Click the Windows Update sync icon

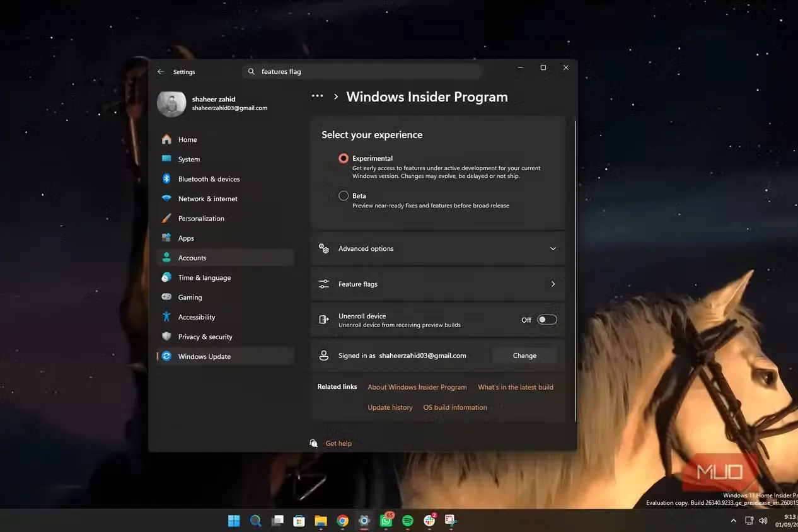click(166, 356)
